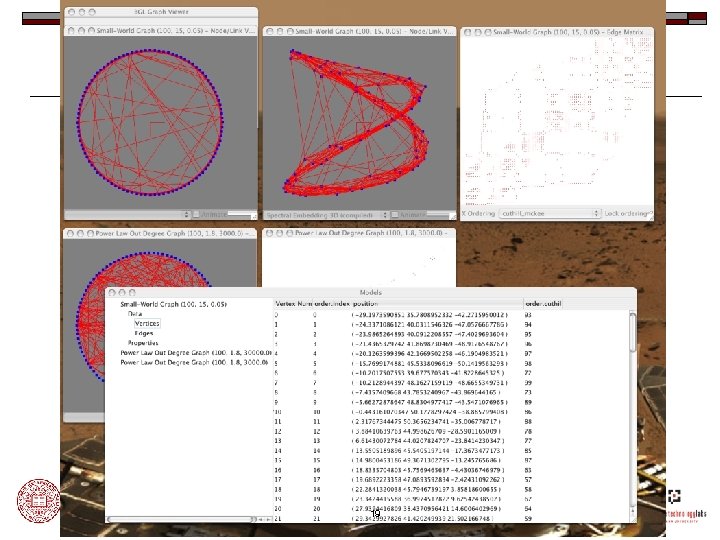Image resolution: width=720 pixels, height=540 pixels.
Task: Select first Power Law Out Degree Graph entry
Action: (x=195, y=352)
